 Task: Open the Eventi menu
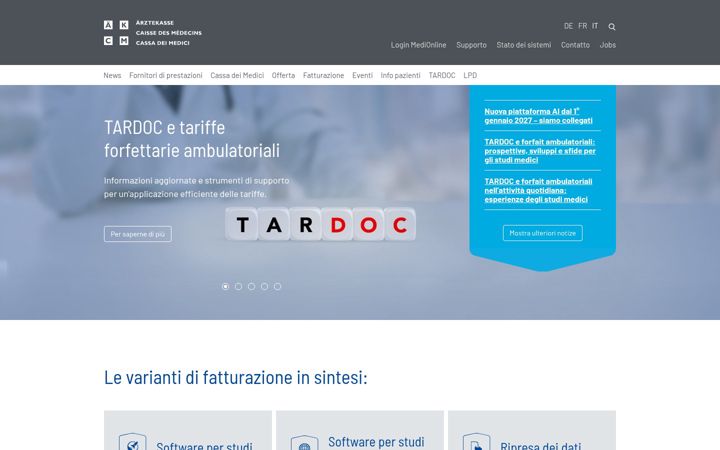[x=362, y=75]
